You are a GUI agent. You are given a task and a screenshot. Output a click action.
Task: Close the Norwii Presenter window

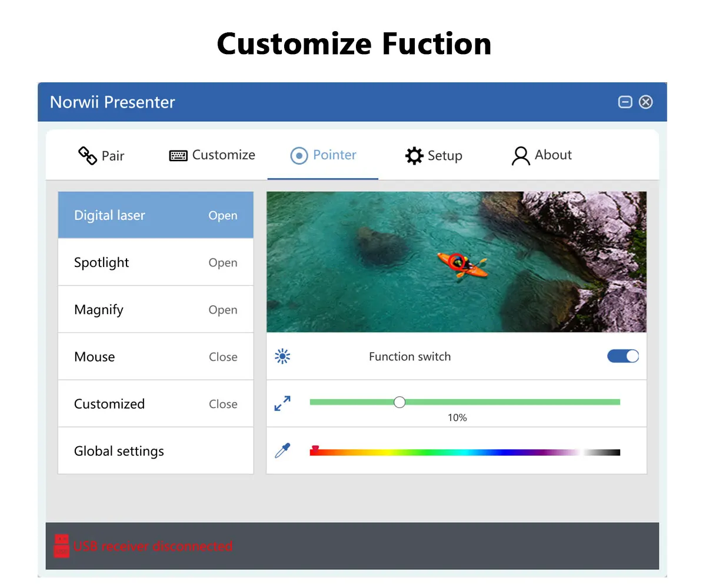(646, 102)
